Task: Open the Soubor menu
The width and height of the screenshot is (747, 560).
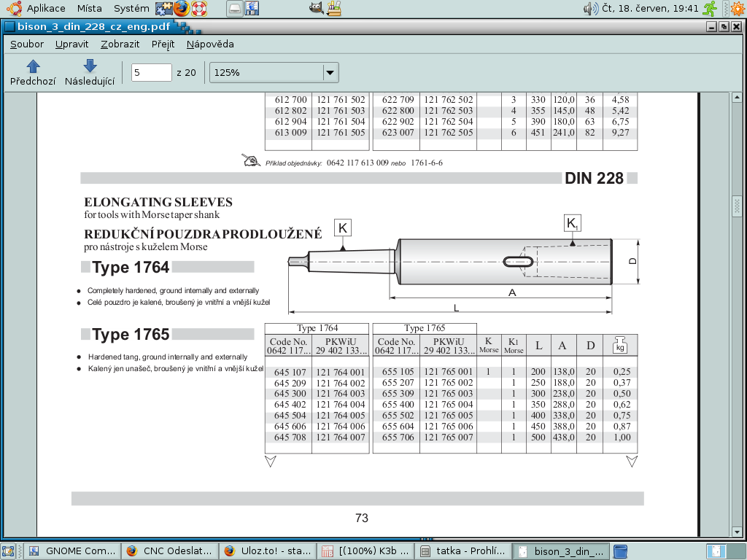Action: pos(27,44)
